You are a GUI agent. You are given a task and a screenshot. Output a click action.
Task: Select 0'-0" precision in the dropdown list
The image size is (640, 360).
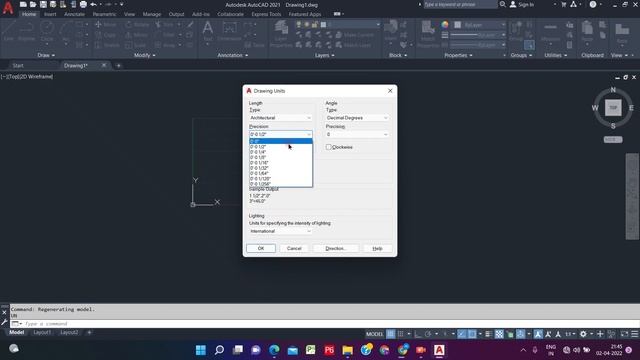tap(281, 141)
